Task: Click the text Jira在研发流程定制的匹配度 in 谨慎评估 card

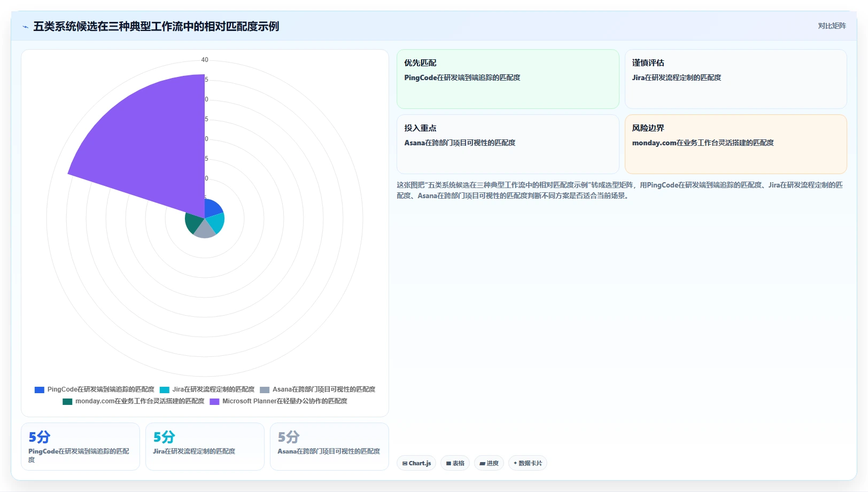Action: (x=677, y=77)
